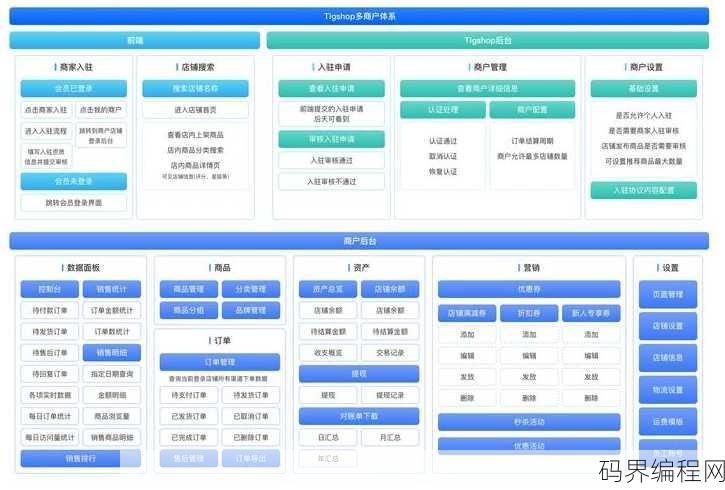Screen dimensions: 725x490
Task: Click the 会员已登录 block
Action: tap(74, 88)
